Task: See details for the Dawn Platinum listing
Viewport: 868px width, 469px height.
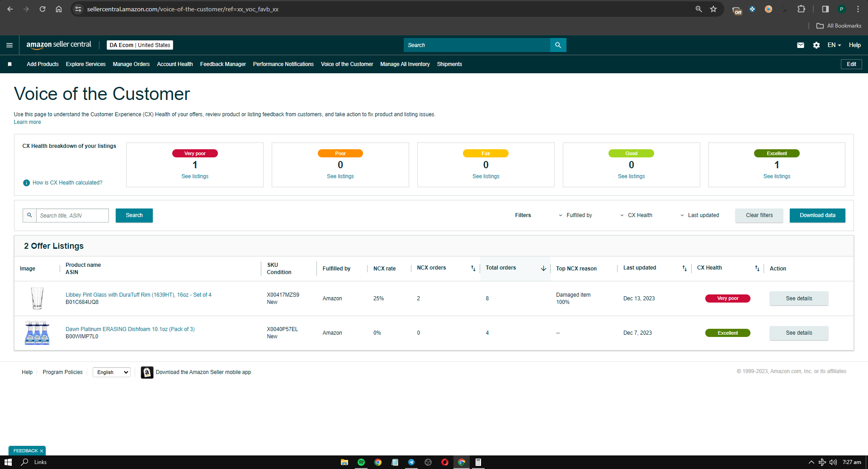Action: pyautogui.click(x=799, y=333)
